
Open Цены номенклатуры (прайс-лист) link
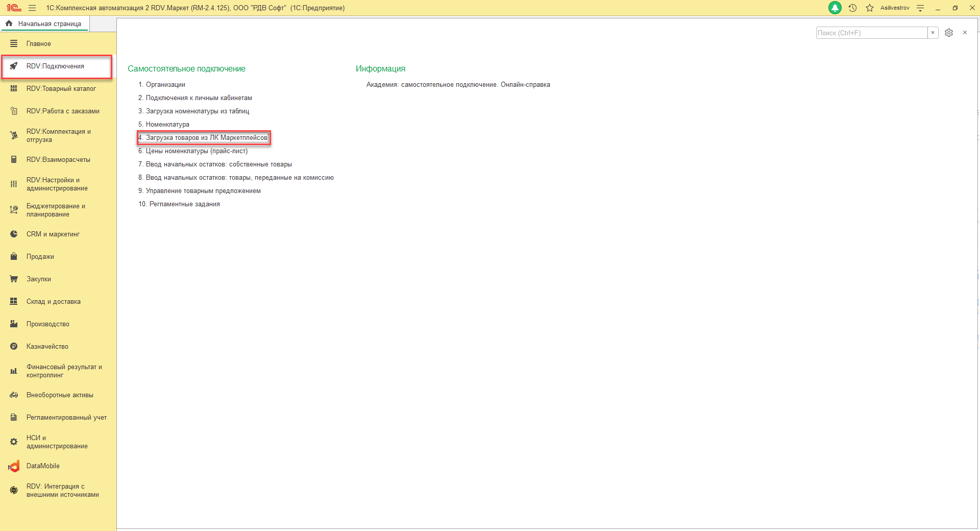[x=193, y=151]
